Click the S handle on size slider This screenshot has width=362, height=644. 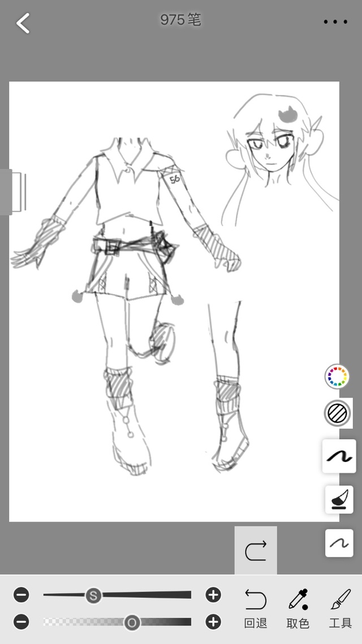tap(93, 595)
